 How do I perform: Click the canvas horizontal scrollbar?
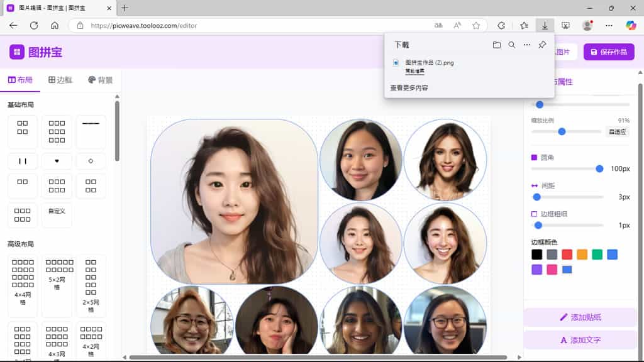[318, 358]
